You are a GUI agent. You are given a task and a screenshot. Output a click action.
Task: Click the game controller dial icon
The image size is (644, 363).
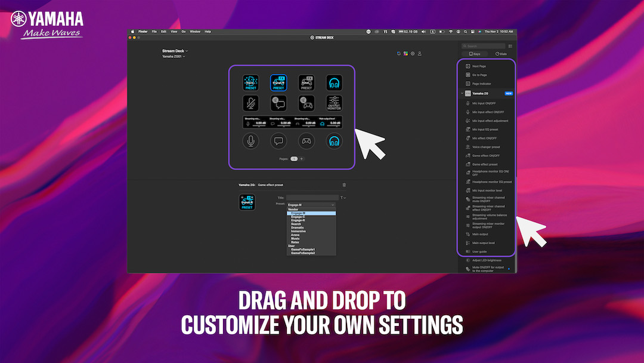(x=306, y=141)
